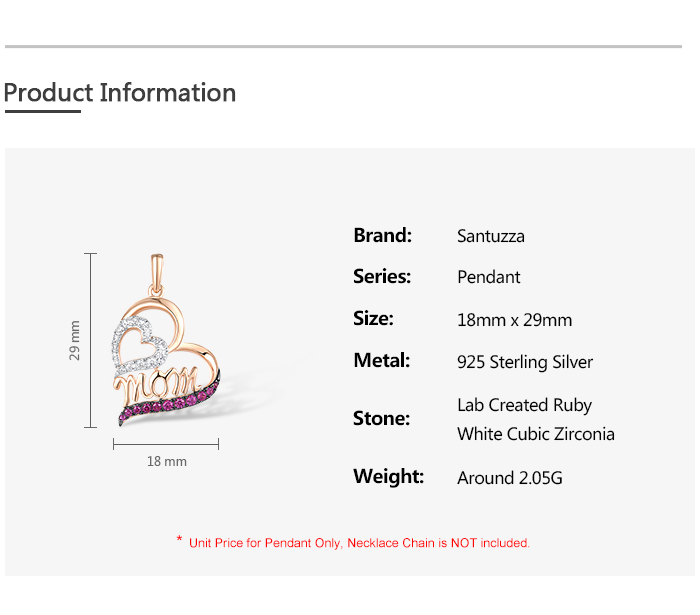Select the Series: label
Viewport: 700px width, 615px height.
point(382,277)
